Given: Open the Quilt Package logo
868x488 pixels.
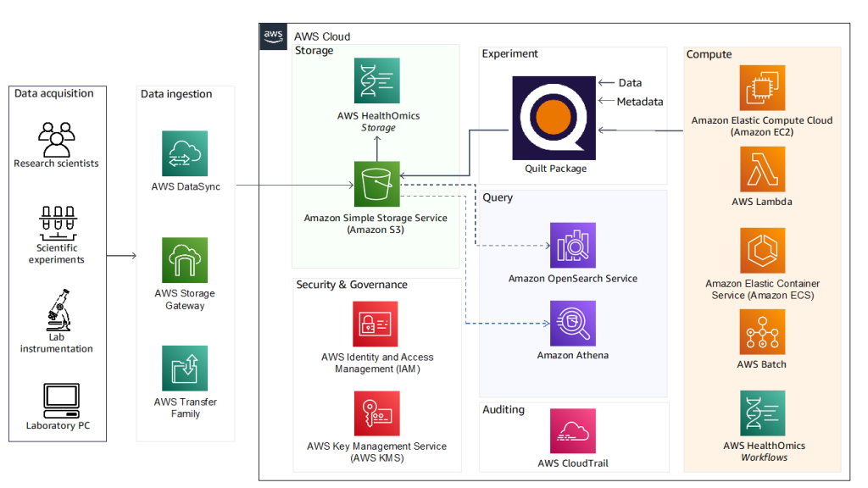Looking at the screenshot, I should click(554, 119).
